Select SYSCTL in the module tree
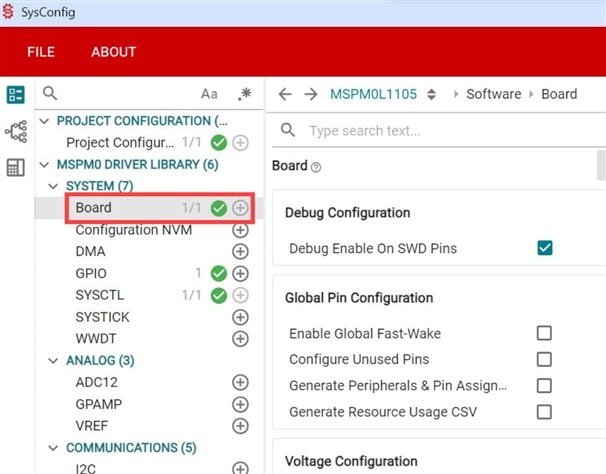The image size is (606, 474). pyautogui.click(x=102, y=295)
